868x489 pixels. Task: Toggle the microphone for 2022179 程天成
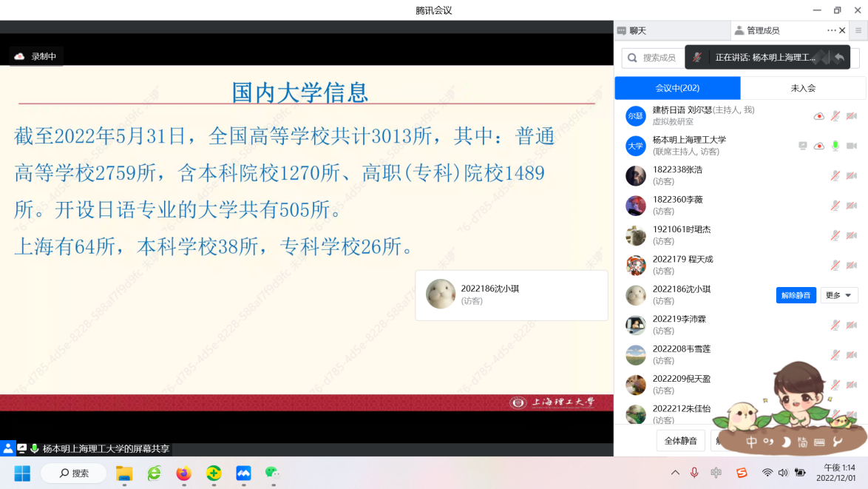tap(835, 265)
